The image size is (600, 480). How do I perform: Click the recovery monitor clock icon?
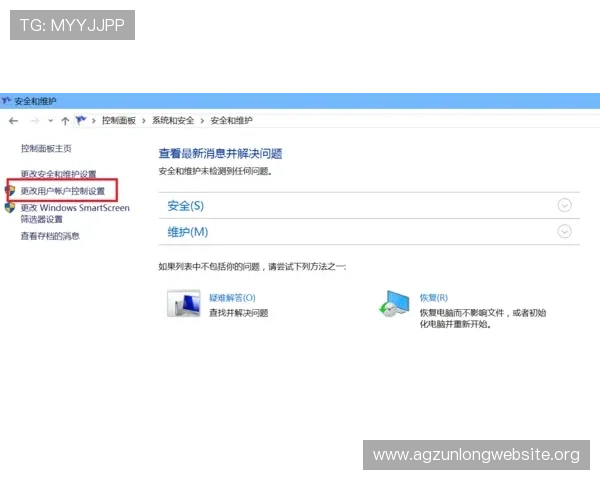pyautogui.click(x=394, y=304)
